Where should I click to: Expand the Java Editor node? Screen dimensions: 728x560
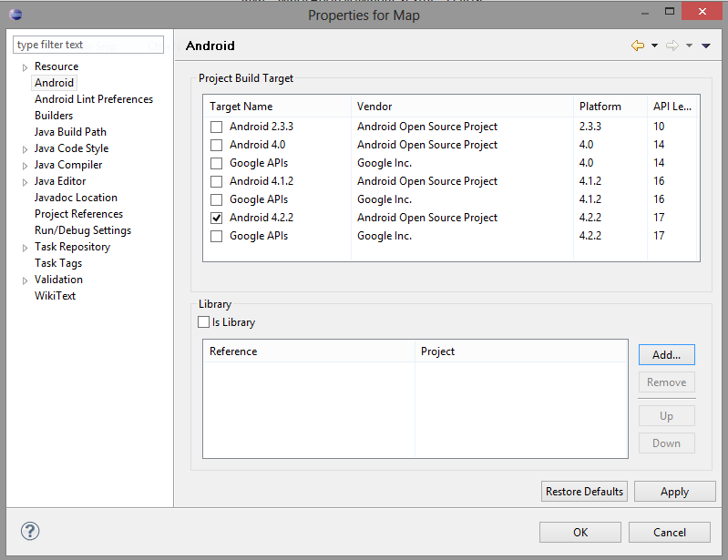tap(26, 182)
